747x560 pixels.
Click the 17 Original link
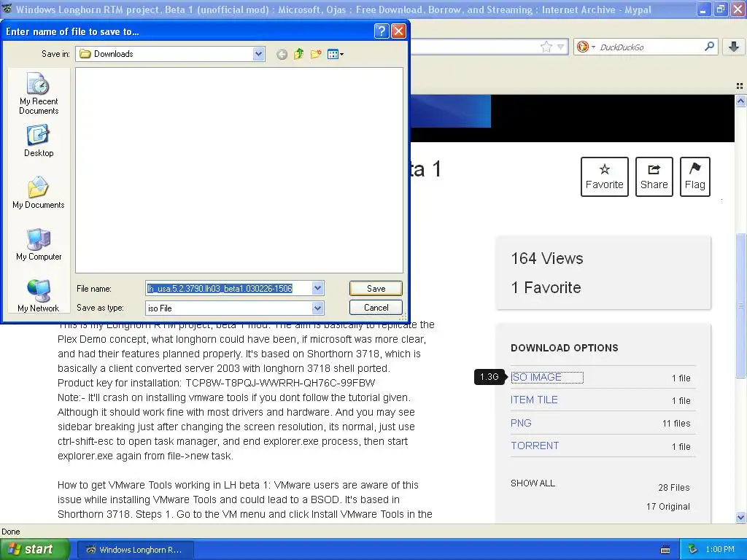point(668,507)
